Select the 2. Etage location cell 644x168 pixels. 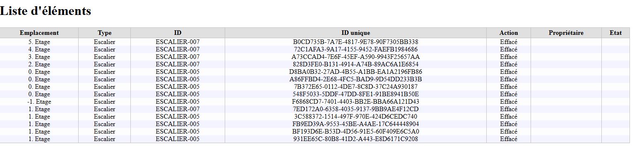pyautogui.click(x=39, y=64)
